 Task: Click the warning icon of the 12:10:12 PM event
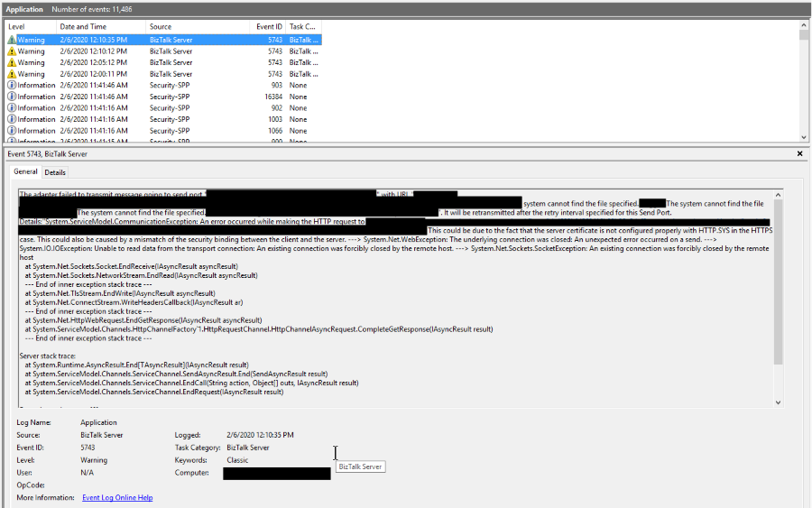(12, 51)
